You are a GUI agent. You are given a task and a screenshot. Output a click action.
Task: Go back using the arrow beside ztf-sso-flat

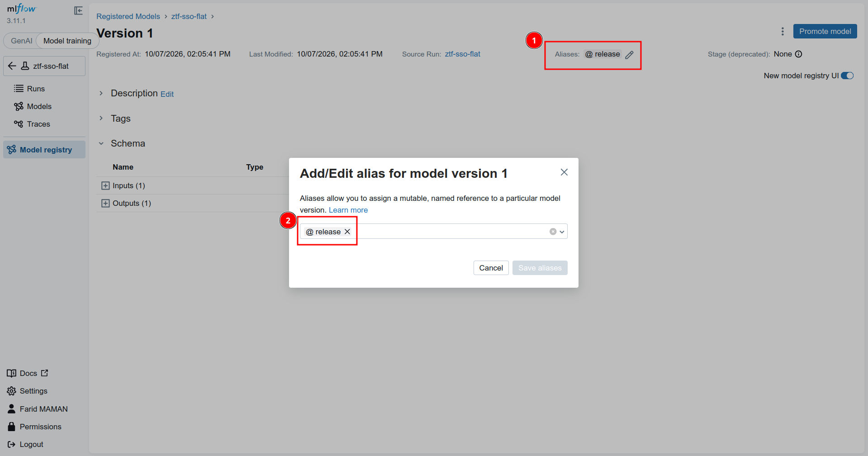pyautogui.click(x=12, y=66)
